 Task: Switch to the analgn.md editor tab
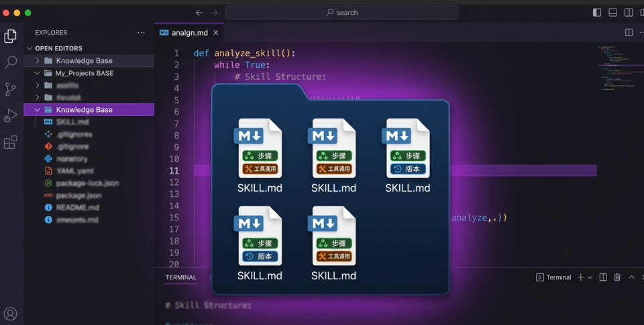[x=189, y=33]
